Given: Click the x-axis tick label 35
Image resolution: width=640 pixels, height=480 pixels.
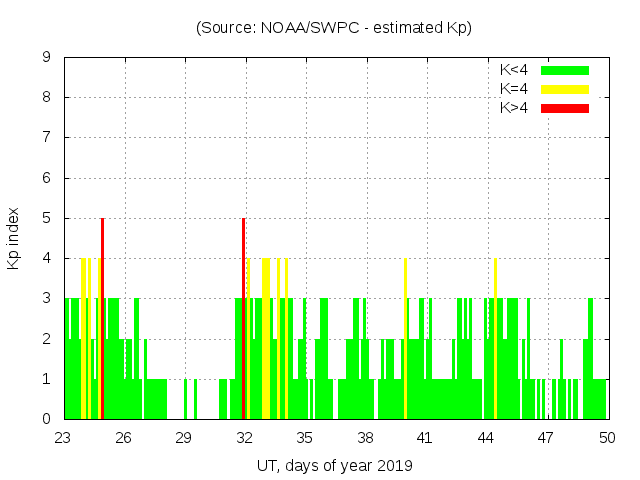Looking at the screenshot, I should [x=305, y=438].
